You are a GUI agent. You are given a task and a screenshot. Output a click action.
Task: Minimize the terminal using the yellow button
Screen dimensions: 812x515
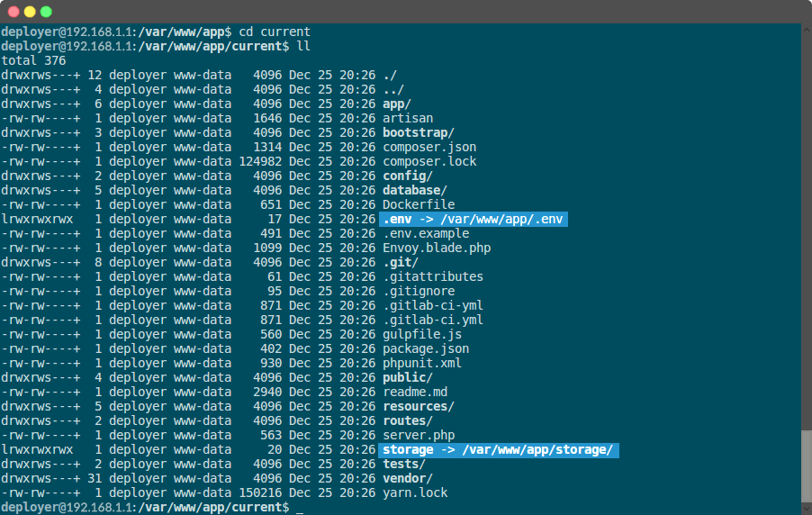point(30,12)
